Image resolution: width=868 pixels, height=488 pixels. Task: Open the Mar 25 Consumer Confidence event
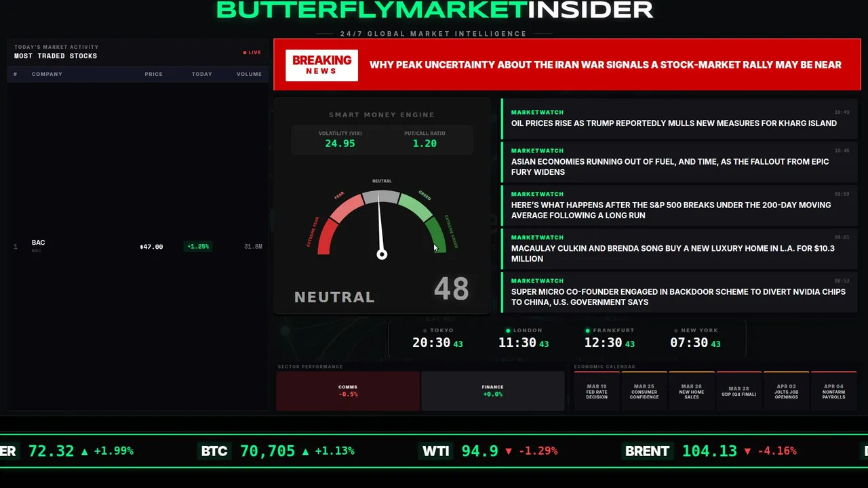click(644, 391)
